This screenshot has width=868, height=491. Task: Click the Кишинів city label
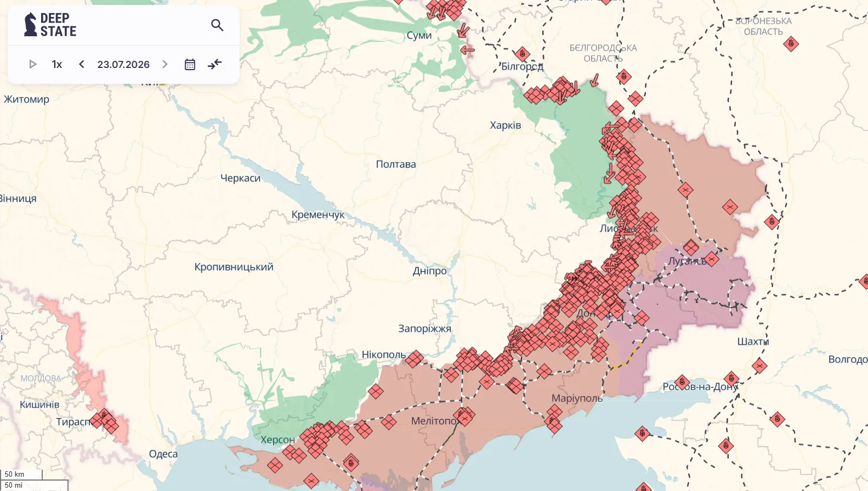(39, 404)
